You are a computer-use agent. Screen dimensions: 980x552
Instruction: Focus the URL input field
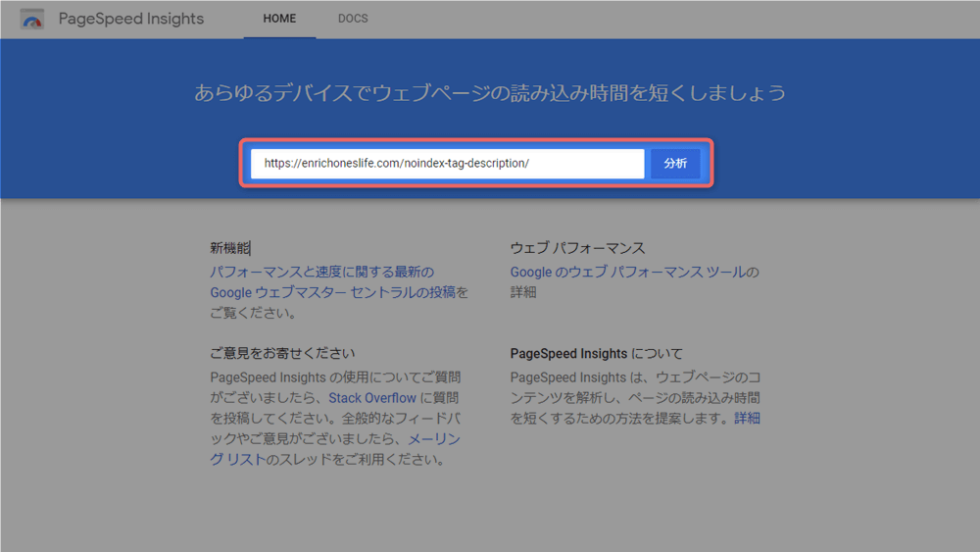pyautogui.click(x=448, y=163)
